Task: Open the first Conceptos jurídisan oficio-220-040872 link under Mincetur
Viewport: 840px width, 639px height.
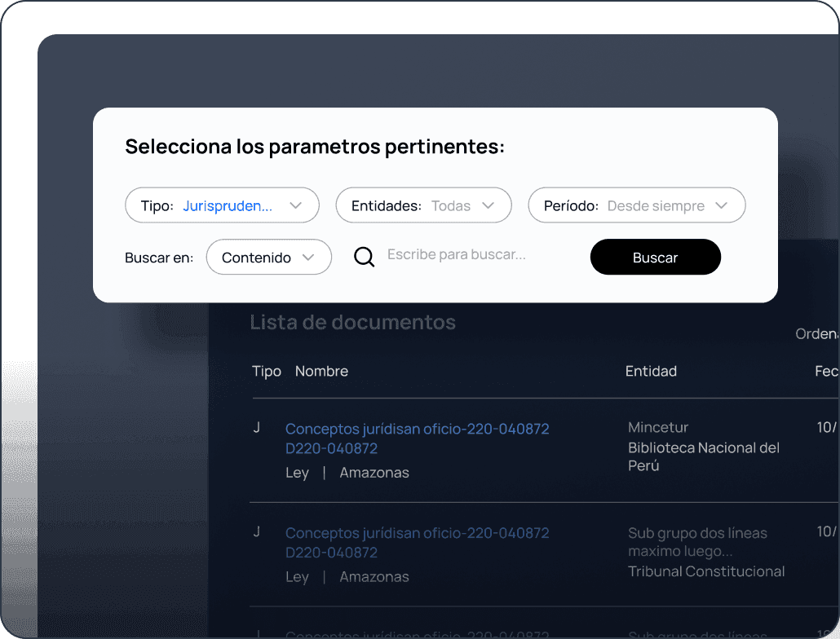Action: click(x=417, y=438)
